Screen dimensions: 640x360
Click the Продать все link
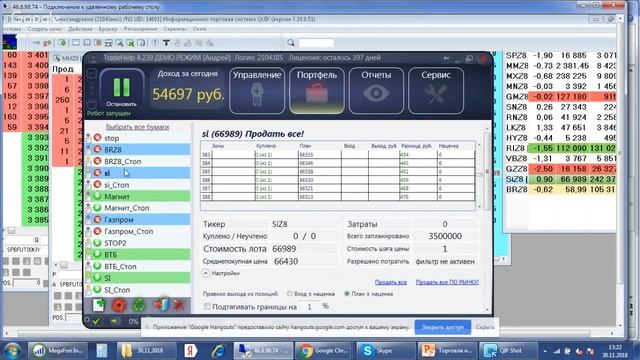(391, 282)
